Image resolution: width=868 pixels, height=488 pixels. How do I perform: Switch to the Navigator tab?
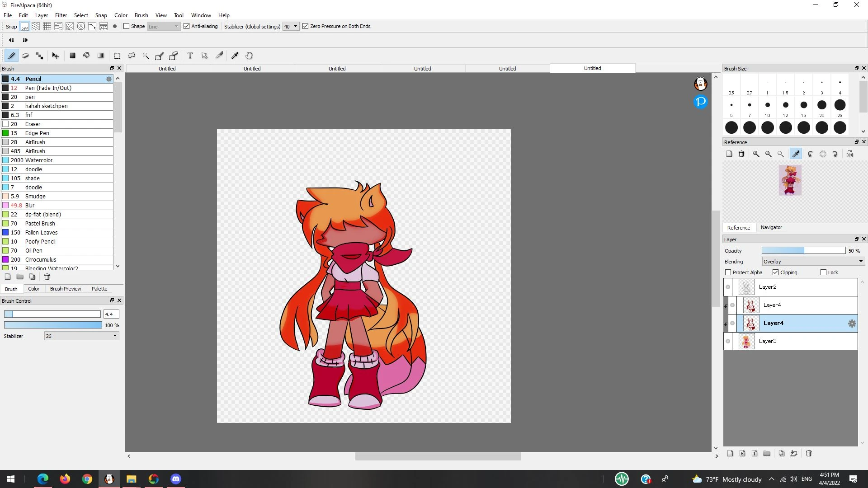click(x=771, y=227)
